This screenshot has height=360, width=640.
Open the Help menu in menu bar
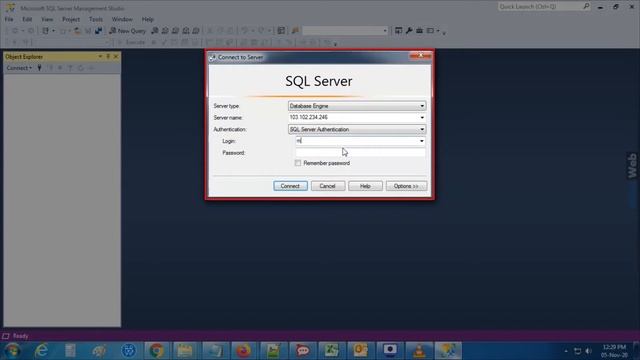pos(147,19)
